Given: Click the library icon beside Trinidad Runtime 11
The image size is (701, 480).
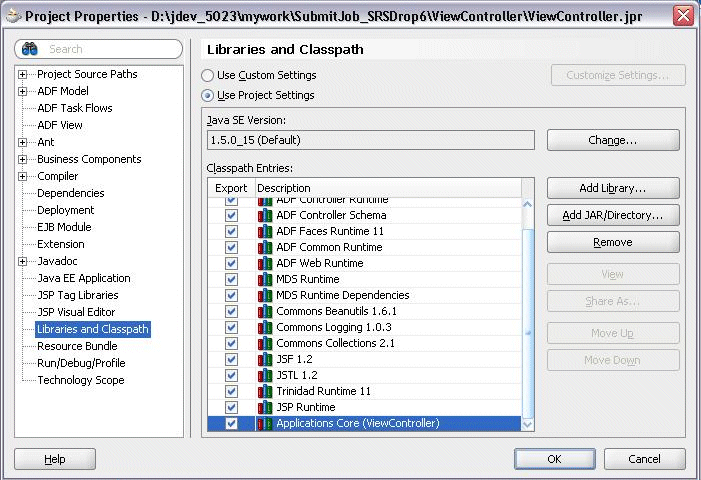Looking at the screenshot, I should pyautogui.click(x=265, y=392).
